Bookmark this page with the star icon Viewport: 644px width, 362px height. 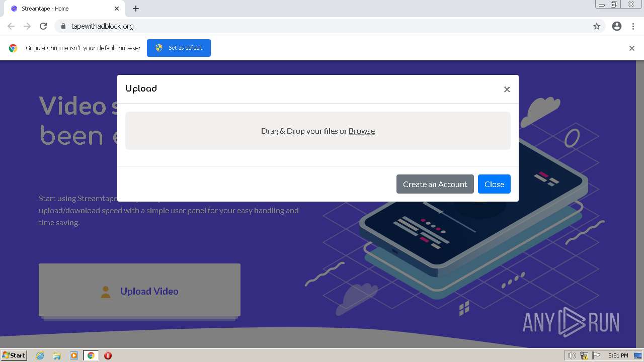point(597,26)
